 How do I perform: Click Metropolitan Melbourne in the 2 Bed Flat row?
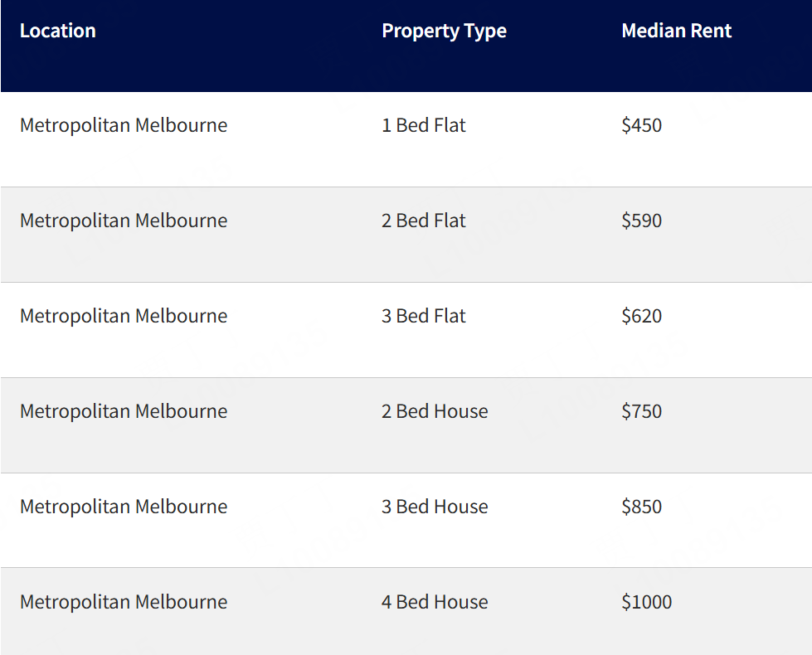(x=124, y=221)
